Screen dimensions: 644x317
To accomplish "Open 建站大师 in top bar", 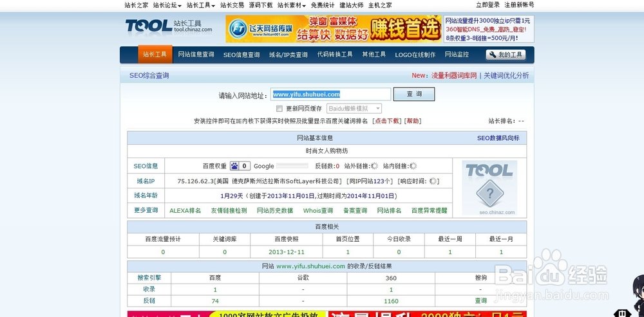I will click(x=351, y=5).
